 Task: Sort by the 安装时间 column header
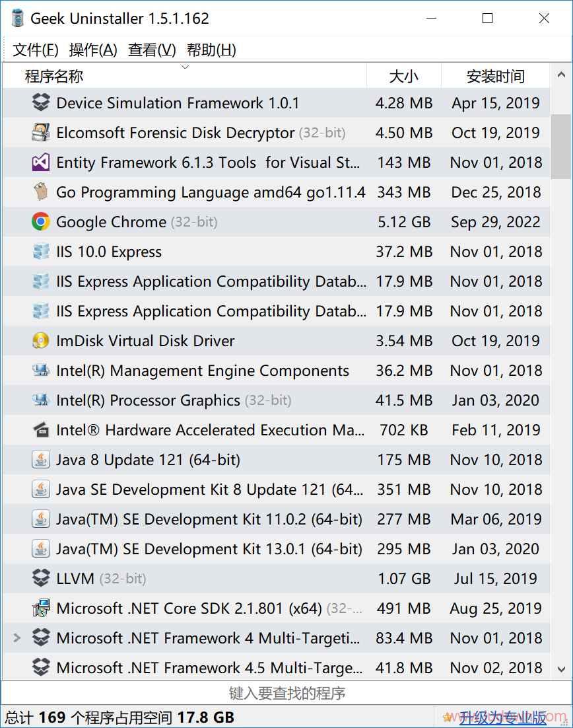click(x=496, y=76)
